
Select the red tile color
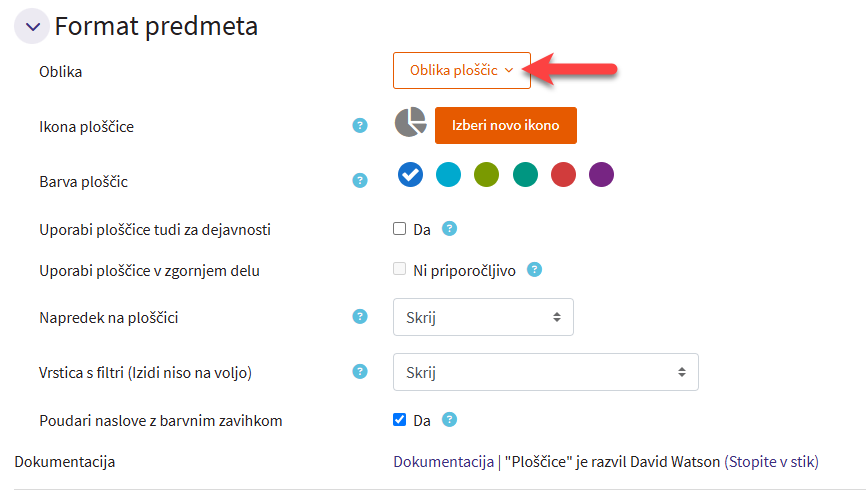563,175
